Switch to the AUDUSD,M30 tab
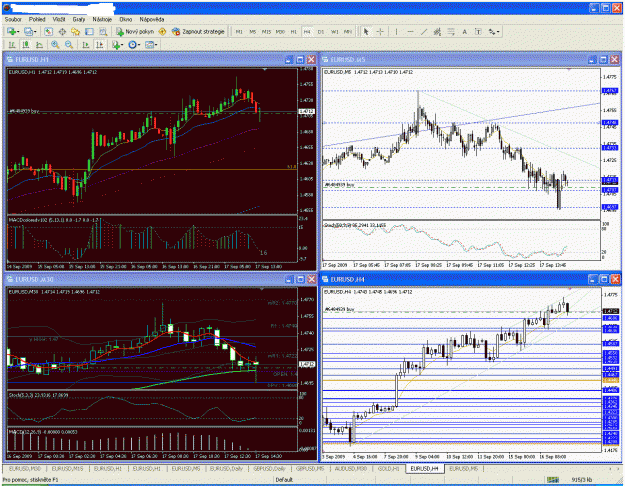 [350, 469]
